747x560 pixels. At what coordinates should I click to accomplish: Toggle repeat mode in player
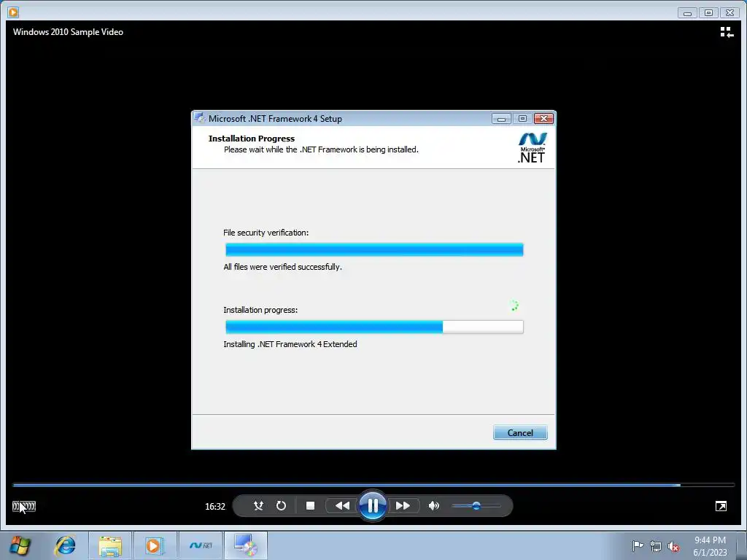click(281, 506)
